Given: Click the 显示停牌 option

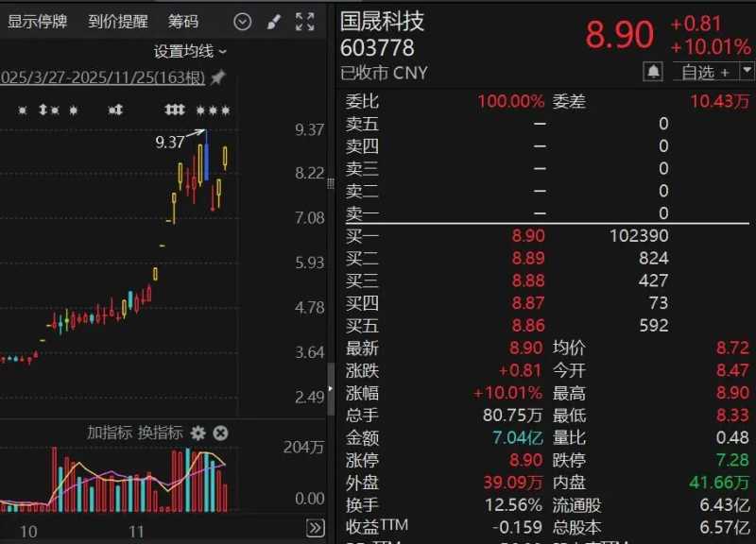Looking at the screenshot, I should click(x=38, y=22).
